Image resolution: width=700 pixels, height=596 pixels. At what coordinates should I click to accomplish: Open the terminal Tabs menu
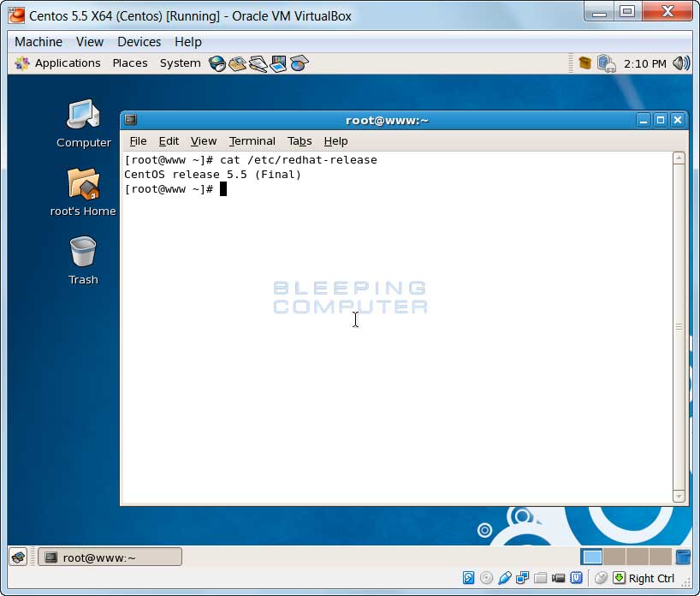point(300,141)
